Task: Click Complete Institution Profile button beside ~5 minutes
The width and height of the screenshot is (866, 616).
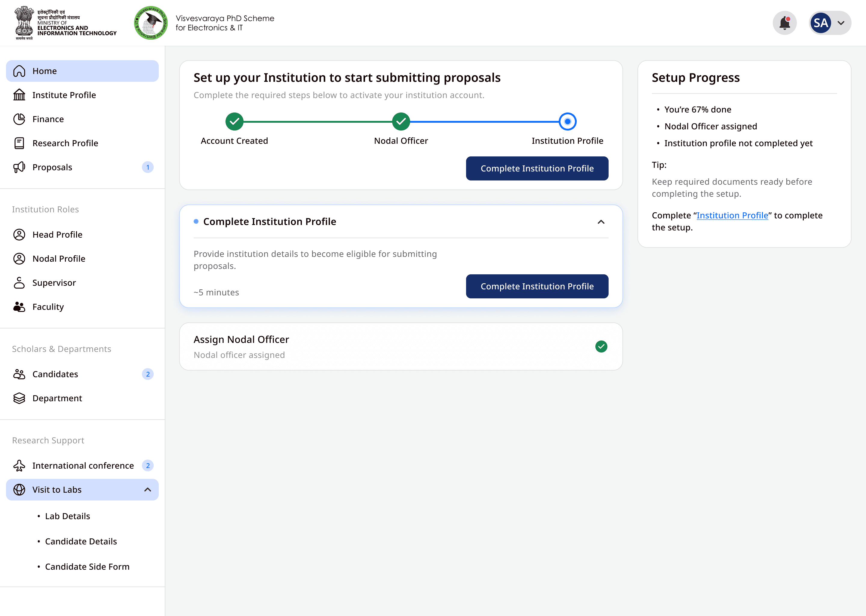Action: (x=537, y=286)
